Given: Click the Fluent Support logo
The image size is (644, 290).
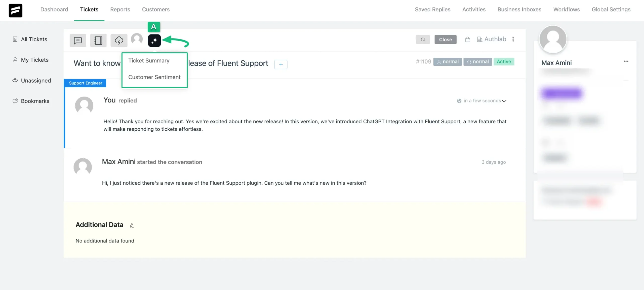Looking at the screenshot, I should click(x=15, y=10).
